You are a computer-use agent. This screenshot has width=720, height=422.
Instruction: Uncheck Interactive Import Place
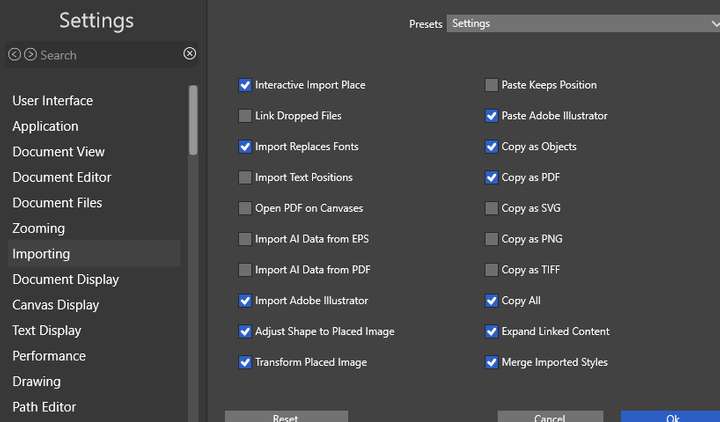(245, 85)
